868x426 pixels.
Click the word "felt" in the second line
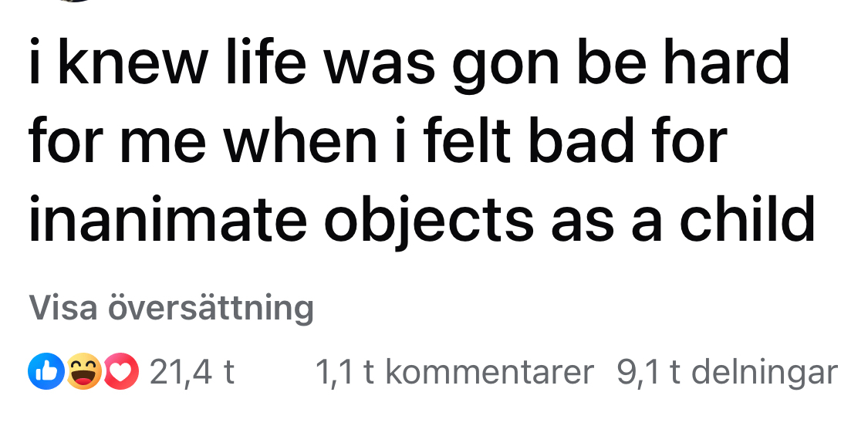(480, 140)
